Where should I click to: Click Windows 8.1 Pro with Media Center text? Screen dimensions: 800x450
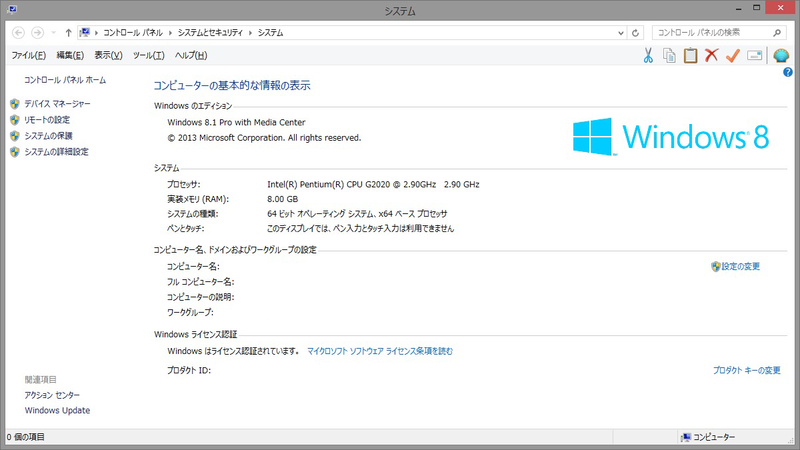pyautogui.click(x=236, y=122)
